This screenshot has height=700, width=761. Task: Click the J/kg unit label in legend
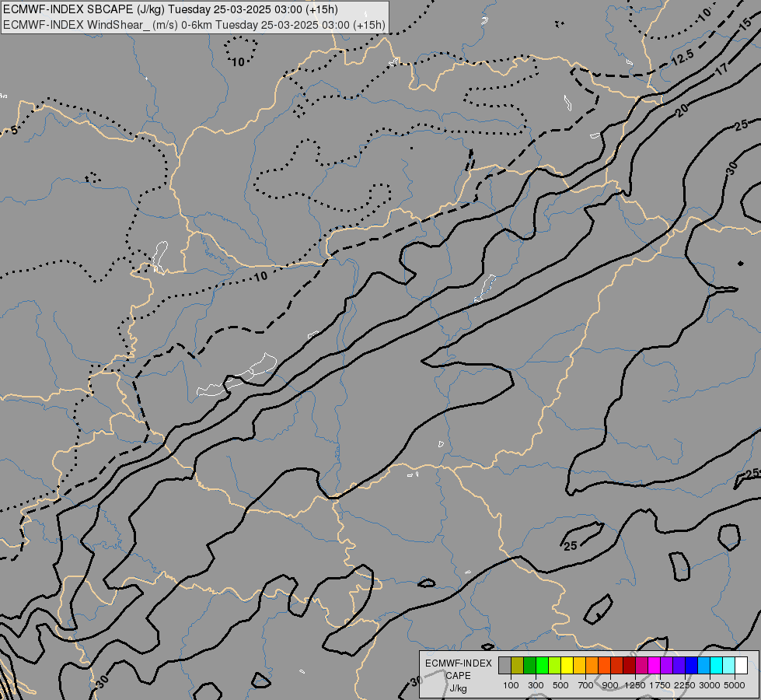coord(458,688)
